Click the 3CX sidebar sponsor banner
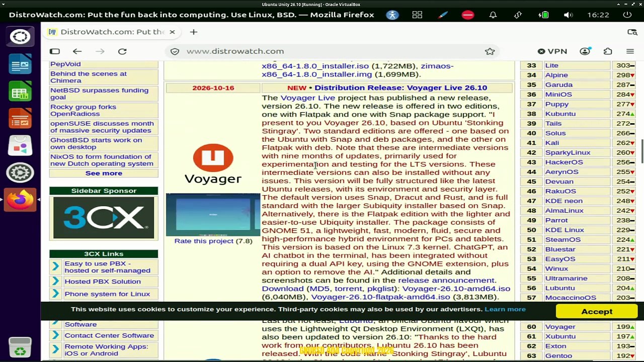Image resolution: width=644 pixels, height=362 pixels. coord(104,218)
